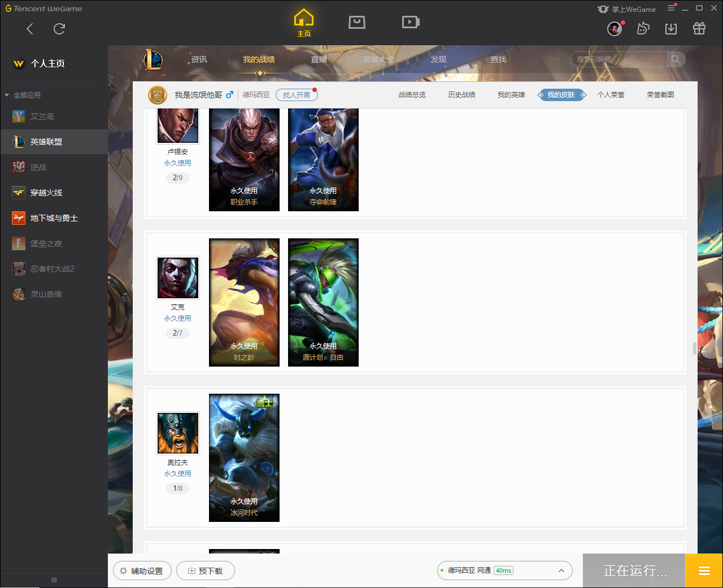Select 穿越火线 in the sidebar
723x588 pixels.
tap(54, 193)
